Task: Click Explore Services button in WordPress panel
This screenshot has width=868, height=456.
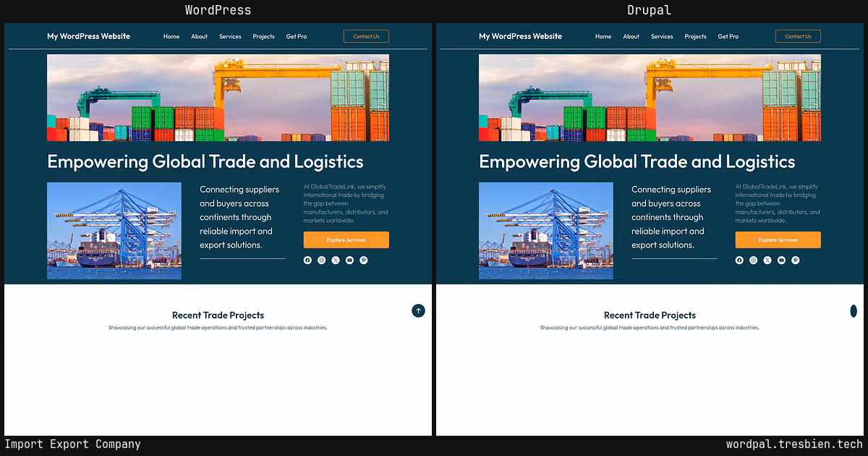Action: [346, 240]
